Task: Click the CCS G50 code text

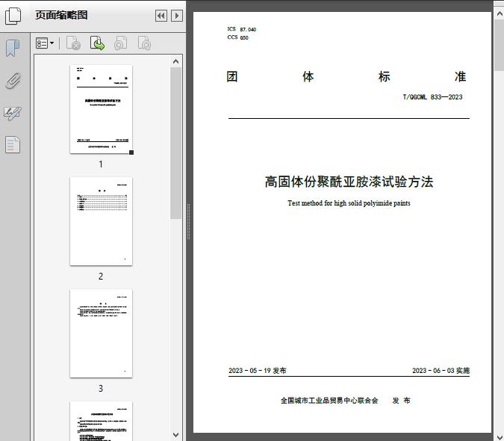Action: 238,37
